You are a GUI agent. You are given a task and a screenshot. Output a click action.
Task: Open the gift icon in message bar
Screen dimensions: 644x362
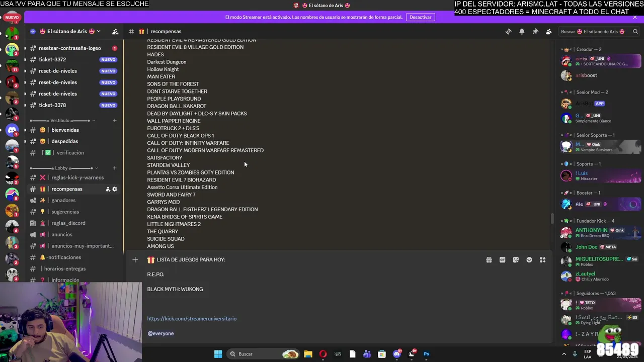[489, 260]
